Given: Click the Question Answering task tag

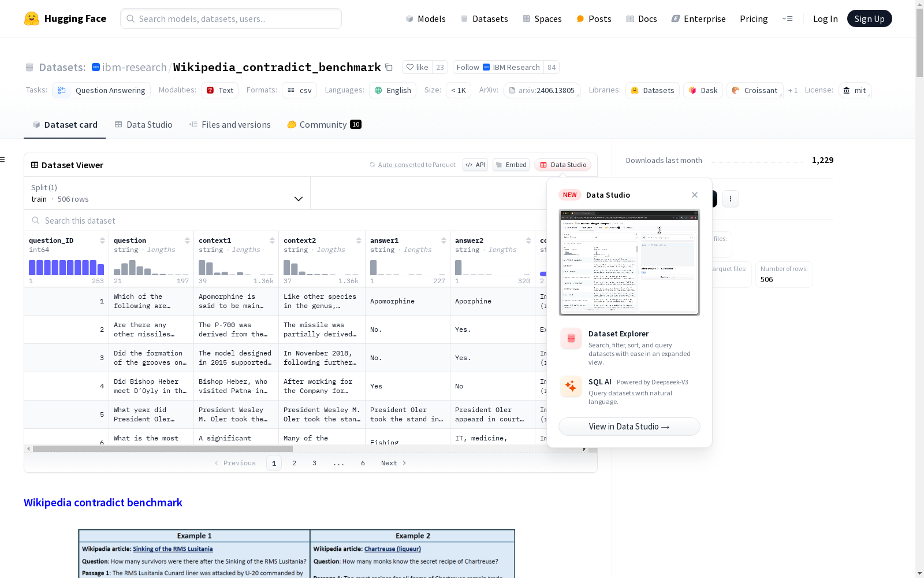Looking at the screenshot, I should [101, 90].
